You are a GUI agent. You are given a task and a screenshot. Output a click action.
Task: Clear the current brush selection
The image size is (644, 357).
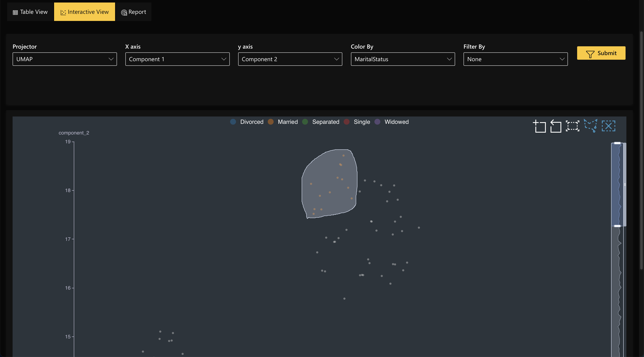pyautogui.click(x=608, y=126)
